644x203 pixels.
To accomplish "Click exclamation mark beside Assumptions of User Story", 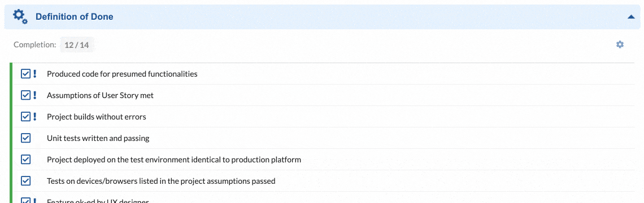I will (35, 95).
